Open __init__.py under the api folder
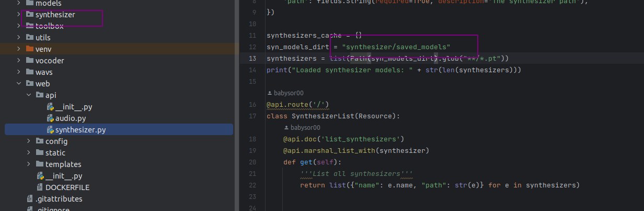644x211 pixels. [x=74, y=107]
